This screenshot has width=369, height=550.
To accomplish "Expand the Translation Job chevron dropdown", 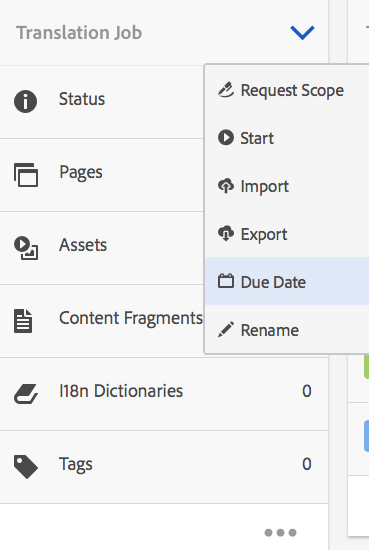I will pos(302,33).
